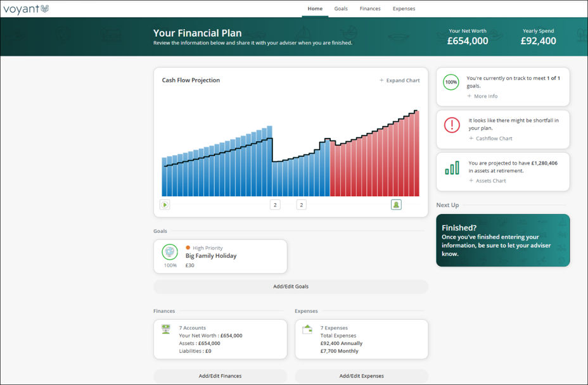Expand More Info about goals

(482, 96)
